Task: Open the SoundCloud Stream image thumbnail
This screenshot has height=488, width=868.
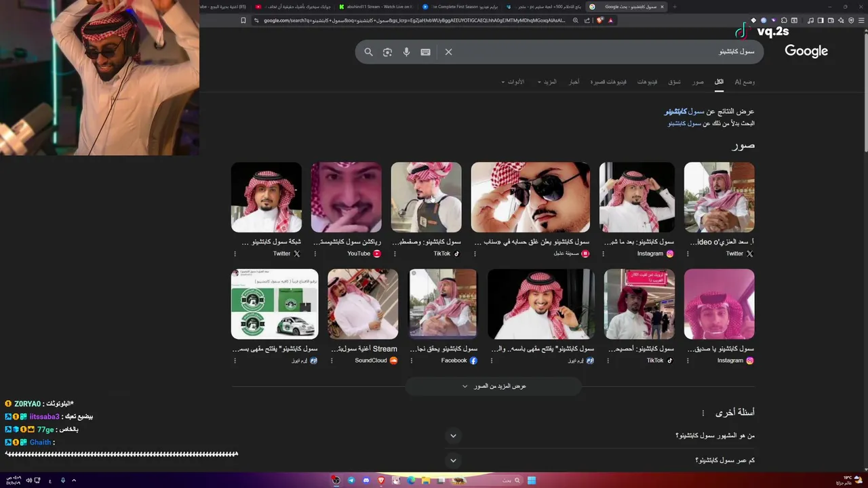Action: click(363, 304)
